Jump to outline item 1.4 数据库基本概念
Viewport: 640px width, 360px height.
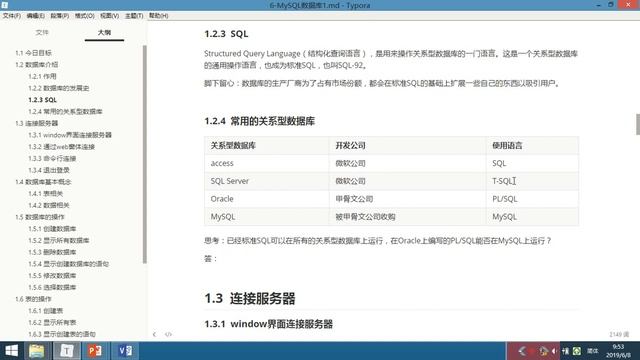[x=43, y=182]
